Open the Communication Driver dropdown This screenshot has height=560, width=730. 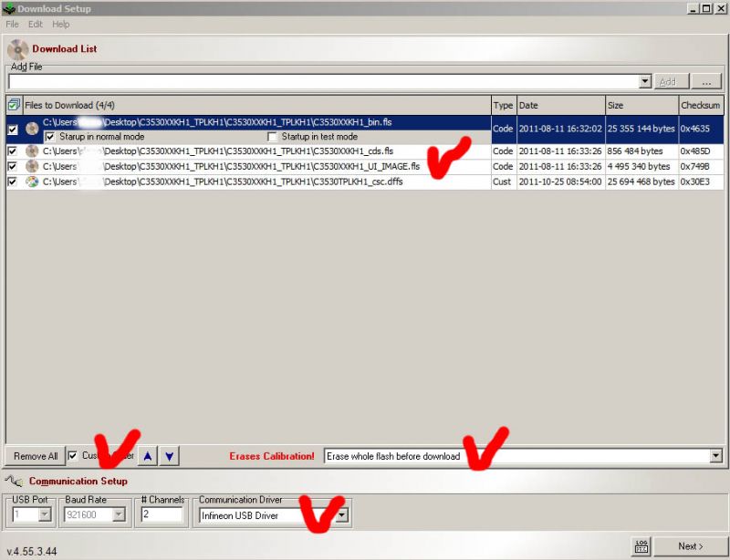tap(342, 513)
